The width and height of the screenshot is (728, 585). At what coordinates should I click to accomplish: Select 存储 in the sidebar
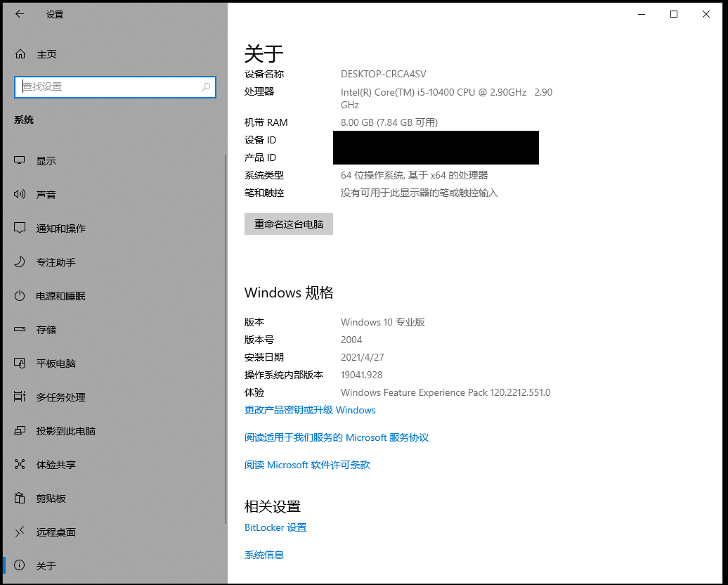[x=115, y=330]
